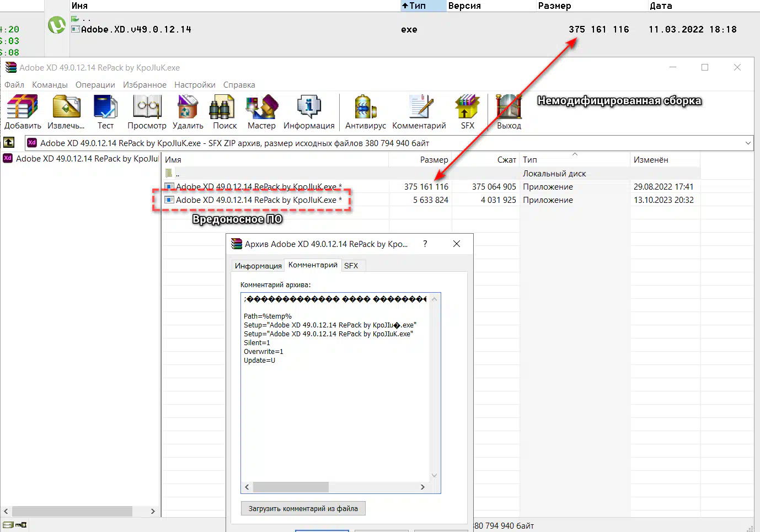This screenshot has height=532, width=760.
Task: Click inside the archive comment text area
Action: (x=335, y=388)
